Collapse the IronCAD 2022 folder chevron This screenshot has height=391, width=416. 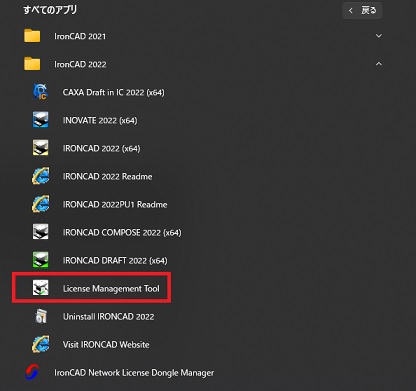(x=379, y=64)
